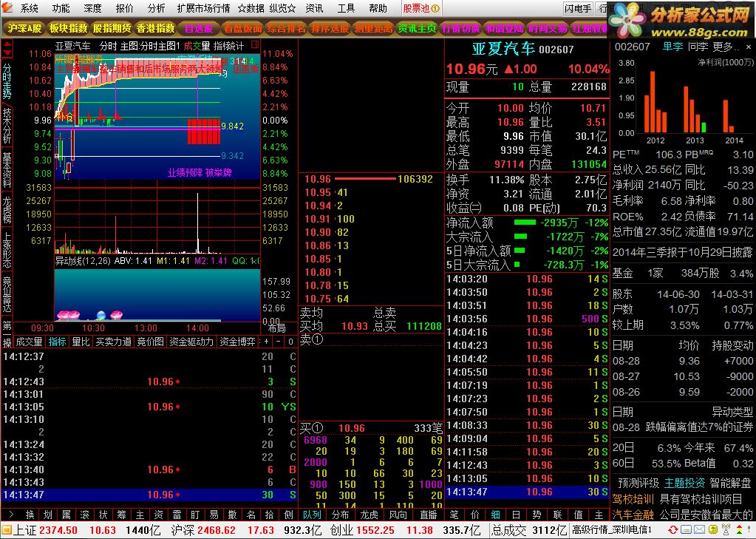Click the 同李 link in right panel header

(x=698, y=47)
